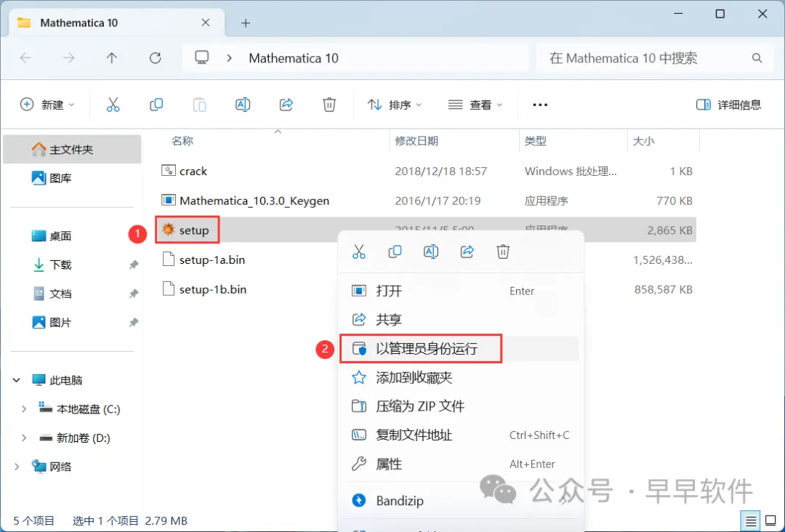
Task: Choose 属性 in the context menu
Action: point(461,464)
